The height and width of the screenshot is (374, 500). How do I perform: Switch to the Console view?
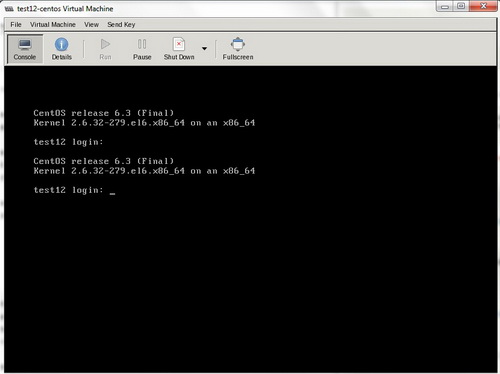[x=25, y=49]
